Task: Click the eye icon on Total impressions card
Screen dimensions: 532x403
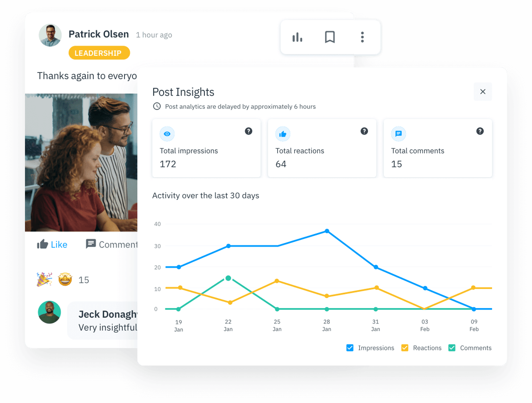Action: click(167, 134)
